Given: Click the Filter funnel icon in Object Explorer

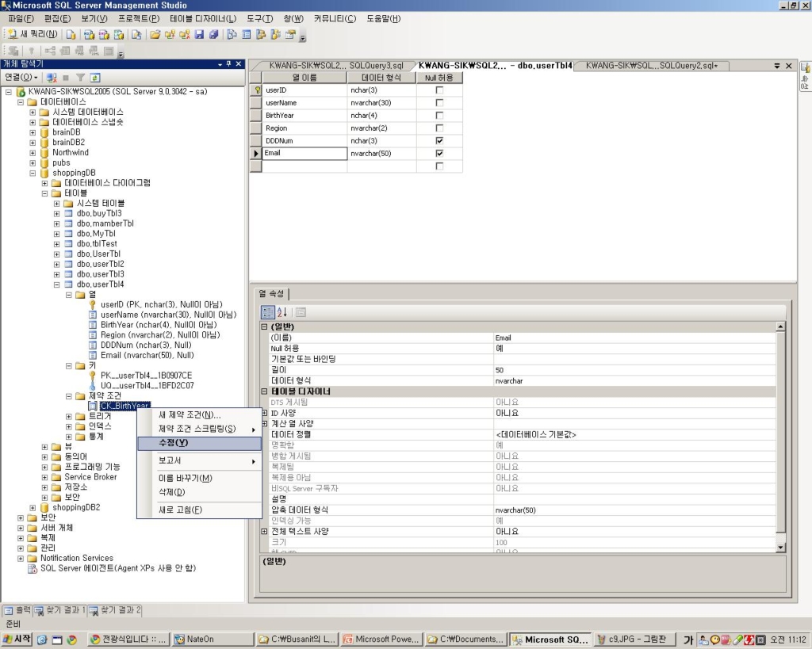Looking at the screenshot, I should pos(80,78).
